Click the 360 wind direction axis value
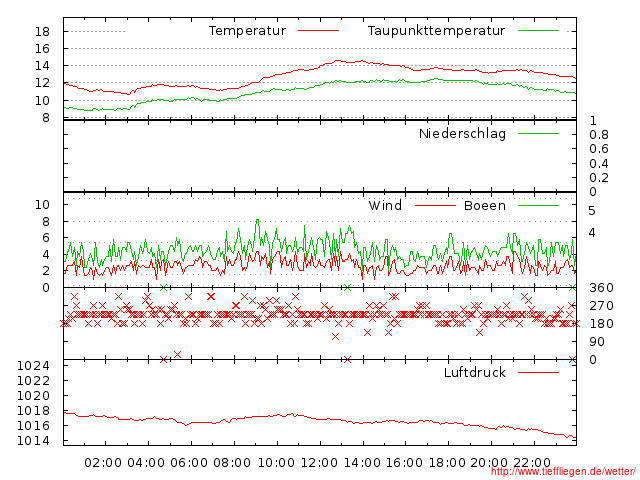The image size is (640, 480). pyautogui.click(x=601, y=288)
